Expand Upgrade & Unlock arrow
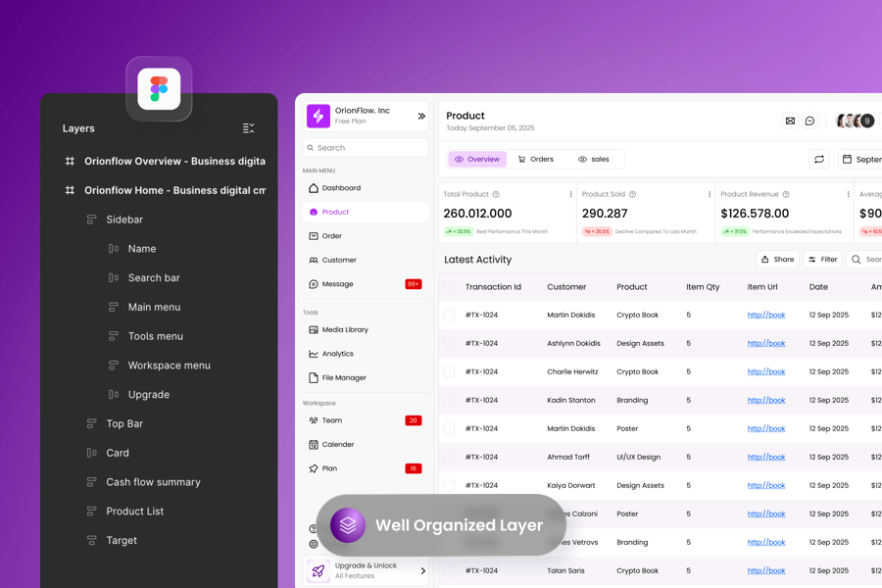882x588 pixels. tap(423, 570)
